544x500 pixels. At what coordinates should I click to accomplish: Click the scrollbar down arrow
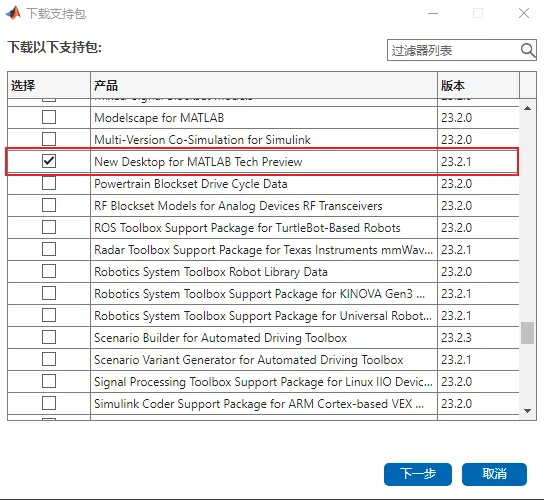pos(528,411)
